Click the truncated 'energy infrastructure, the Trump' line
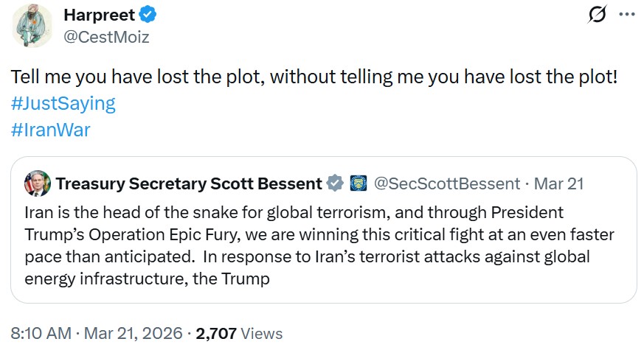The image size is (644, 350). [148, 279]
